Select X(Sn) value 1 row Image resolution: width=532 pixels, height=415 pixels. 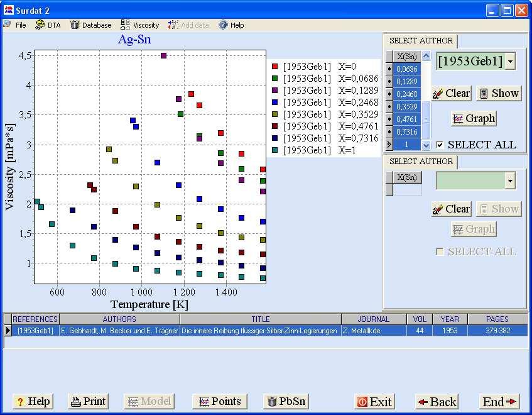407,145
